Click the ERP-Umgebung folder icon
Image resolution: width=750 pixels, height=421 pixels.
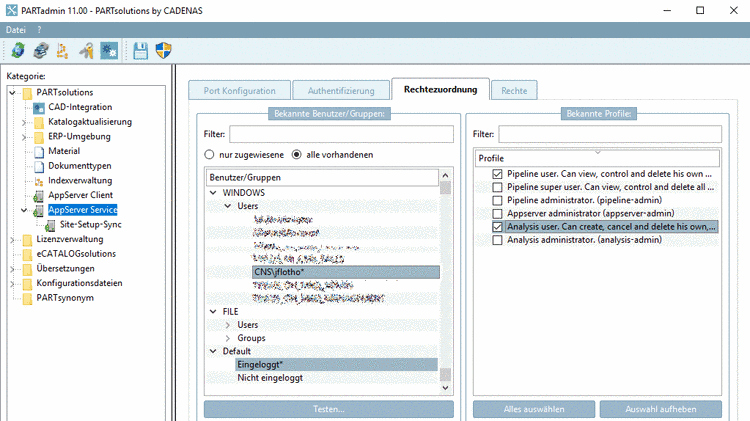[x=39, y=137]
